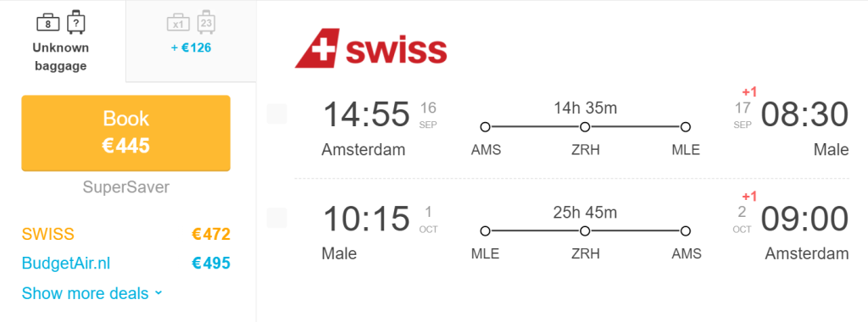Click the chevron next to Show more deals

coord(159,293)
